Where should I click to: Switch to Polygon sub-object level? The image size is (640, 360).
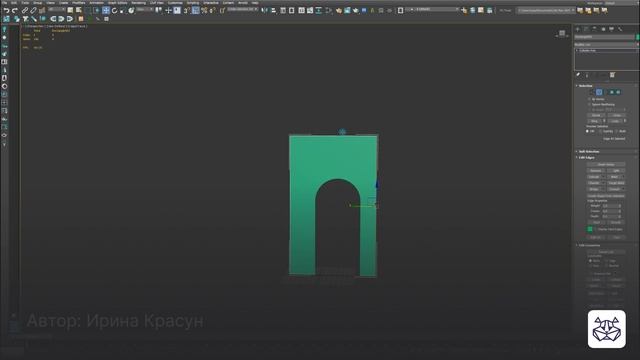coord(612,92)
